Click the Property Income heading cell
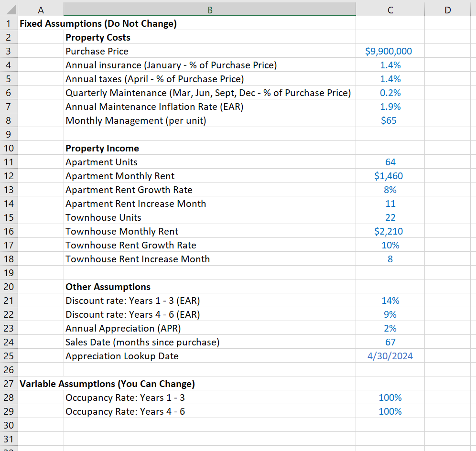Viewport: 476px width, 451px height. point(210,148)
